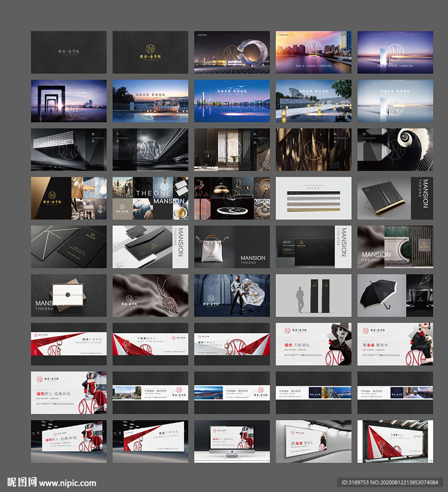Open the dark thumbnail with the gold logo

tap(150, 52)
